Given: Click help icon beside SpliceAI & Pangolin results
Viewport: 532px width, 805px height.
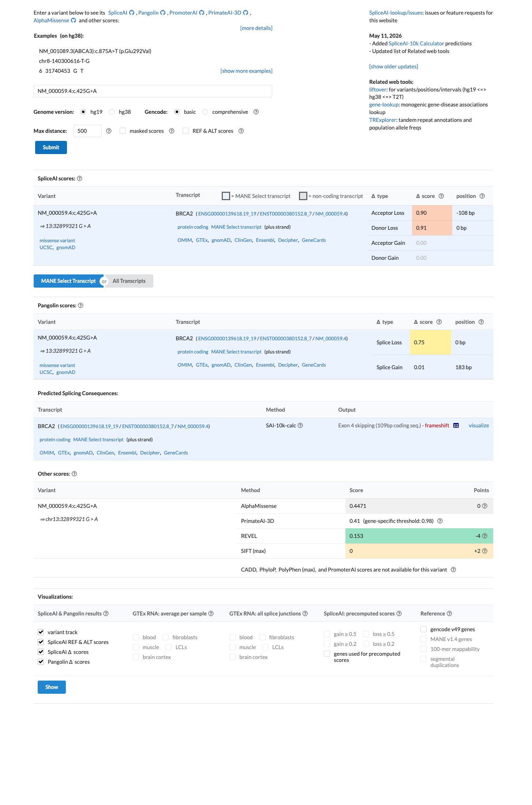Looking at the screenshot, I should click(x=106, y=614).
